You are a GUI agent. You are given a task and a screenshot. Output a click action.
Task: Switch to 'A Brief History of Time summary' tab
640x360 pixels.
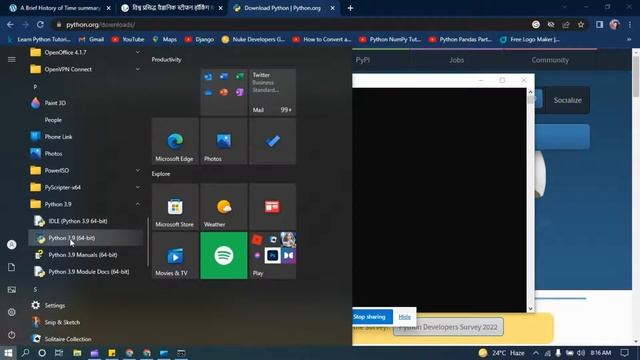click(x=60, y=8)
